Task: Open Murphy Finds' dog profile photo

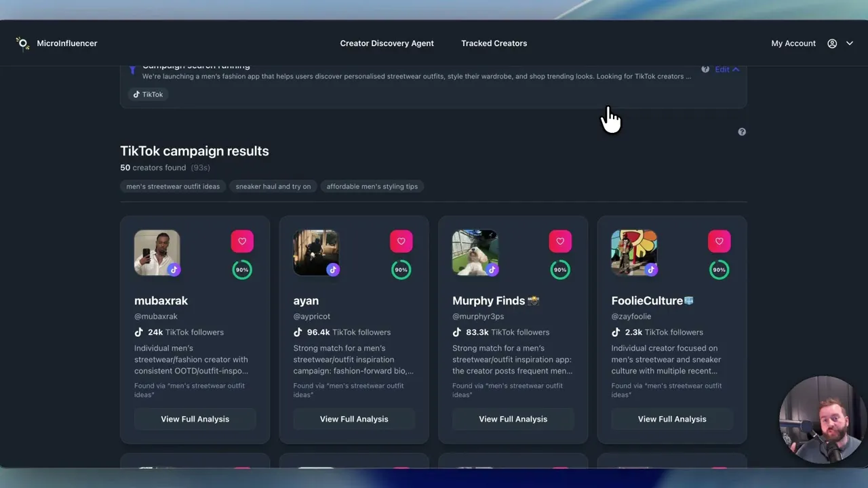Action: click(475, 252)
